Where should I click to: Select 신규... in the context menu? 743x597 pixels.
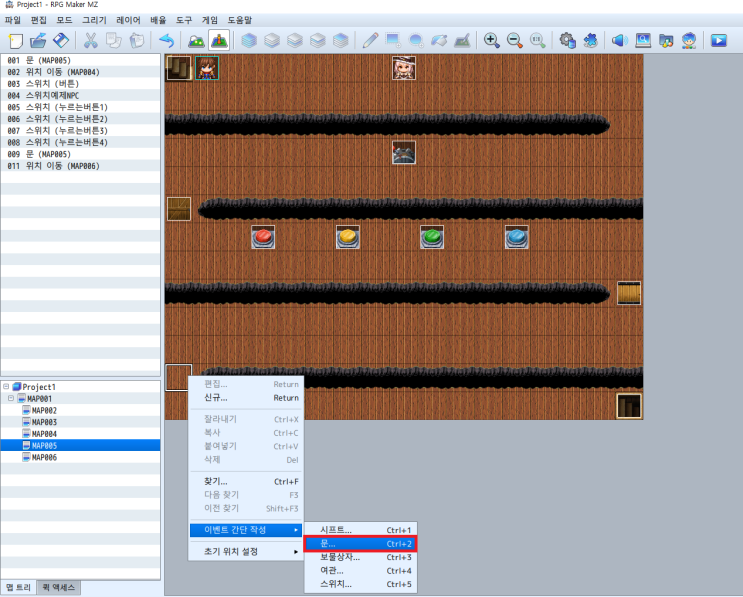246,398
